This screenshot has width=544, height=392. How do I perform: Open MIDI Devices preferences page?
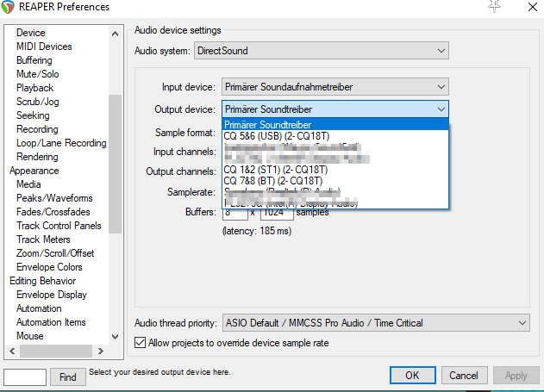pos(44,47)
